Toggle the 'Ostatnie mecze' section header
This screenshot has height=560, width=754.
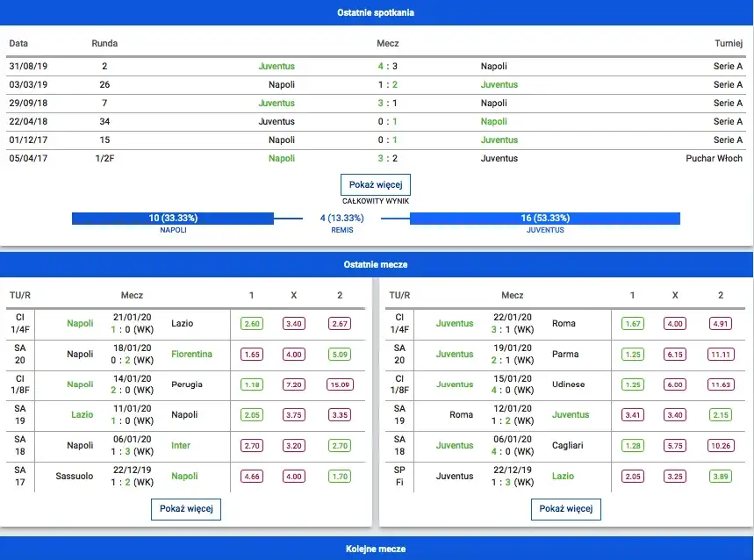point(377,264)
